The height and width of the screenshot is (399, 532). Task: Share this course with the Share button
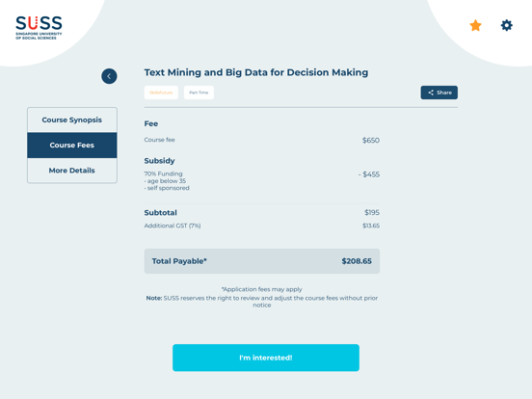[x=439, y=93]
